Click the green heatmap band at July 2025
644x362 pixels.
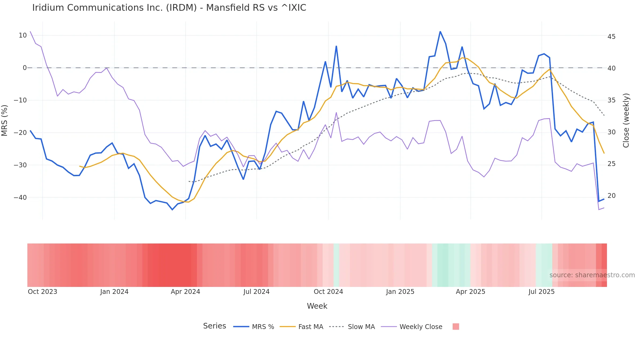(544, 265)
